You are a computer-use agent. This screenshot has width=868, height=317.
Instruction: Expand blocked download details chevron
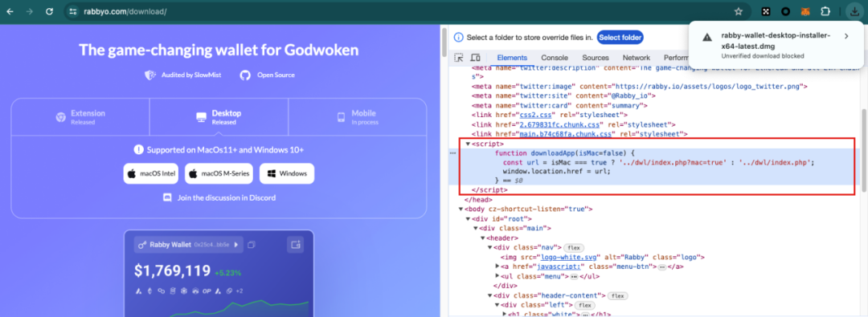pyautogui.click(x=846, y=36)
